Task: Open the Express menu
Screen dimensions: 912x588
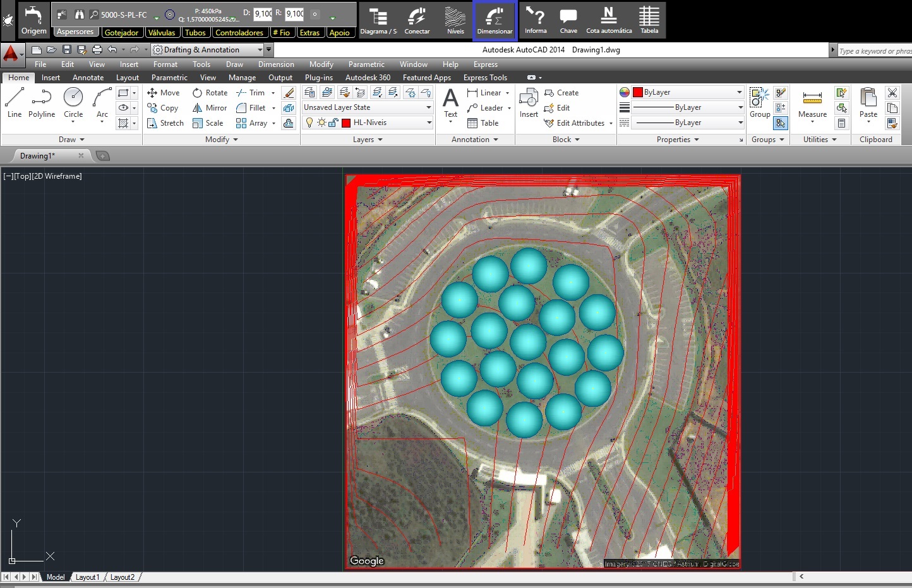Action: coord(485,64)
